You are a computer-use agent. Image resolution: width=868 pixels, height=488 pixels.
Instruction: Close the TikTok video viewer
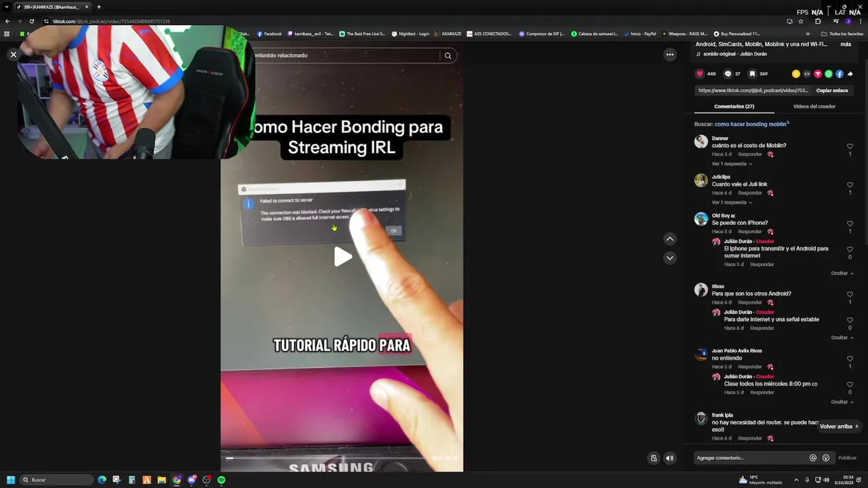click(x=13, y=54)
